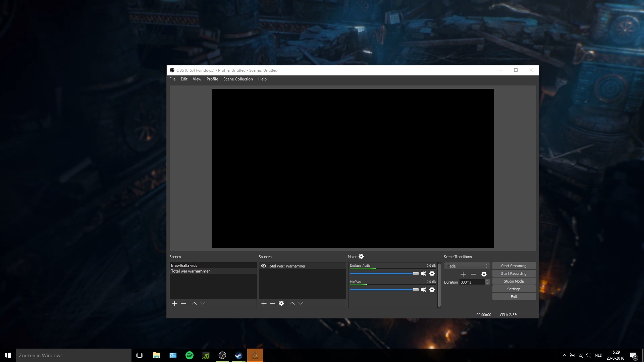This screenshot has height=362, width=644.
Task: Click Start Recording button
Action: [x=514, y=274]
